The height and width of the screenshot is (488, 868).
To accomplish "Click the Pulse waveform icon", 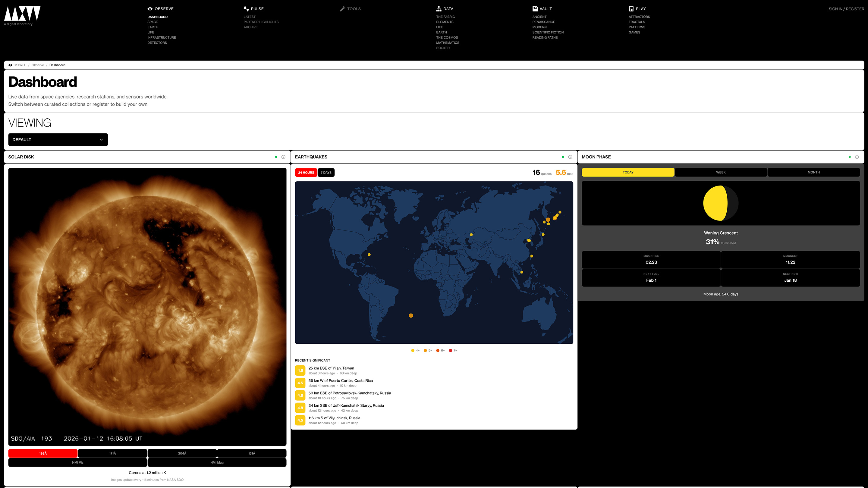I will (246, 9).
